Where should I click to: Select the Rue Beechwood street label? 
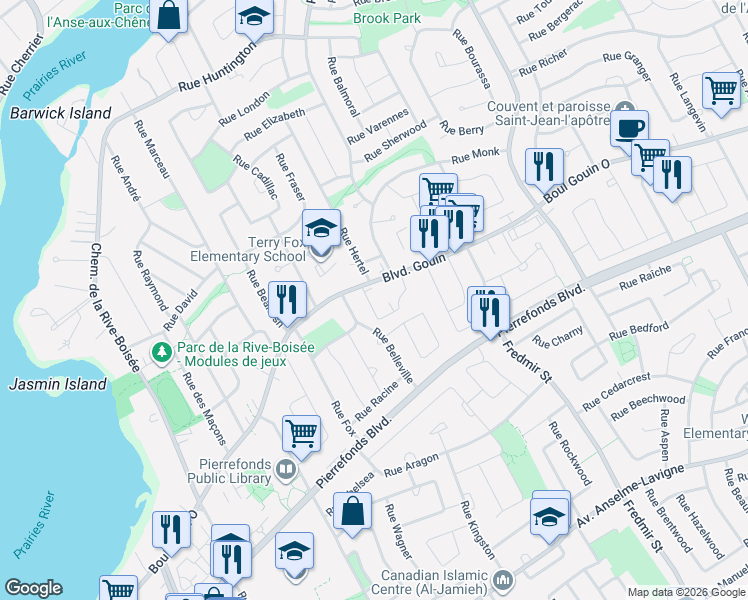coord(648,407)
